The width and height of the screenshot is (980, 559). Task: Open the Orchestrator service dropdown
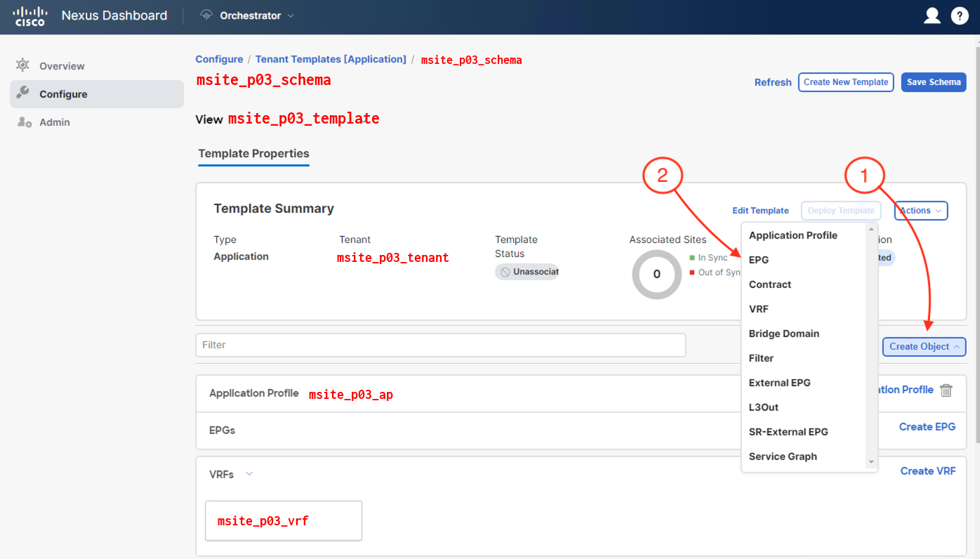[x=291, y=15]
